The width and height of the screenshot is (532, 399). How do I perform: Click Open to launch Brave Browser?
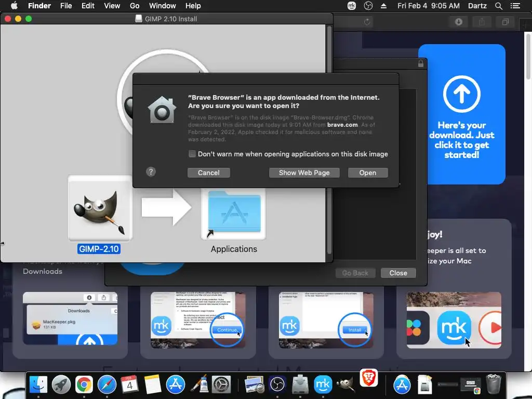(368, 172)
